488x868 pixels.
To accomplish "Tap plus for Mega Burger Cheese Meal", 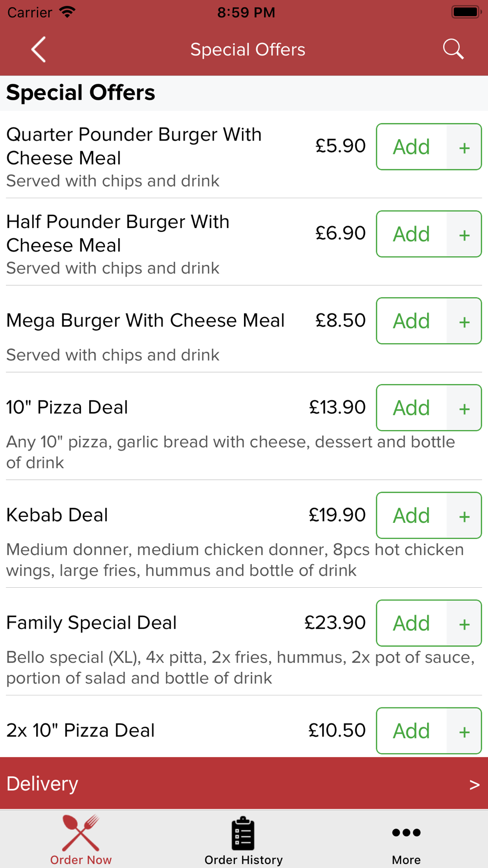I will (x=464, y=321).
